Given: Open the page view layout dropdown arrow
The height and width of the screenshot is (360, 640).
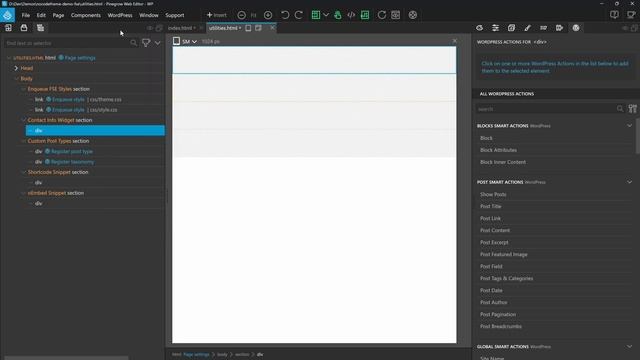Looking at the screenshot, I should pyautogui.click(x=326, y=15).
